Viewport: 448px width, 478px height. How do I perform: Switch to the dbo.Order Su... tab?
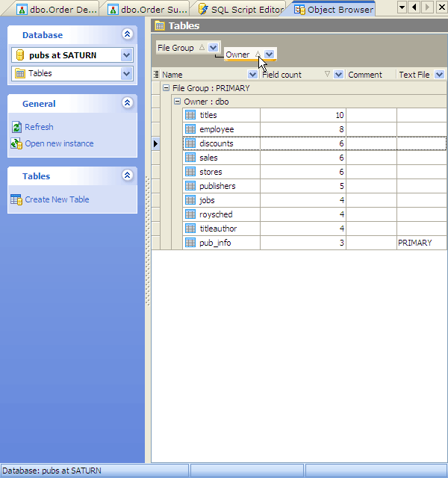(x=148, y=10)
